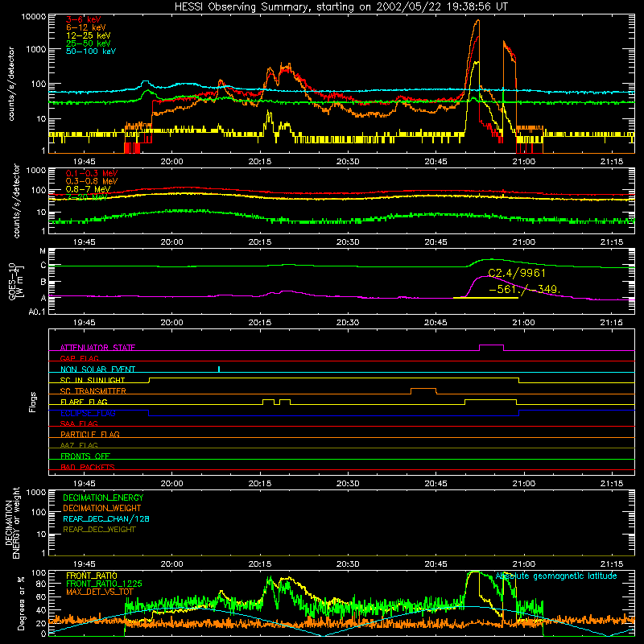The height and width of the screenshot is (644, 644).
Task: Click the GOES-10 axis label
Action: 16,283
